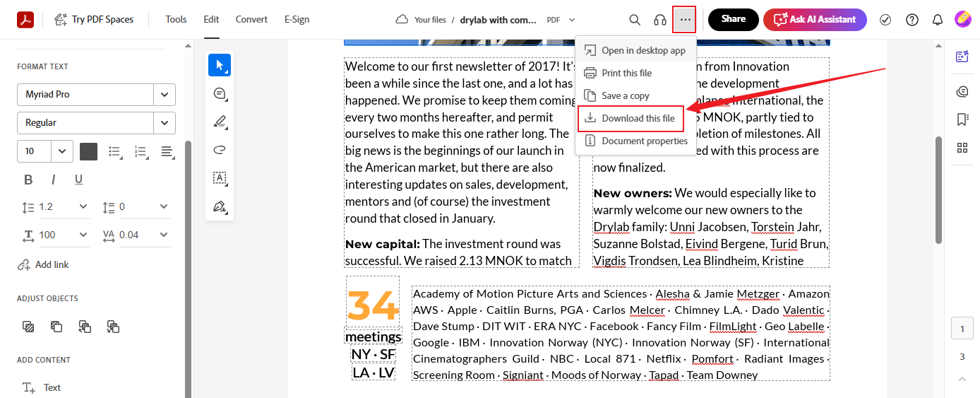Choose the Select arrow tool
Viewport: 980px width, 398px height.
tap(220, 65)
